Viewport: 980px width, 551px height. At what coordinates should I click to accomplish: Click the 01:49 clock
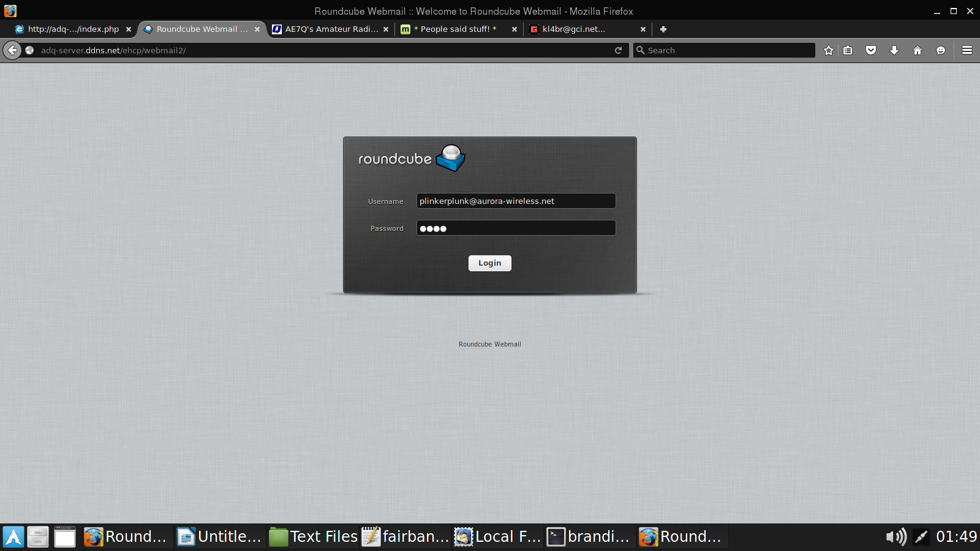[956, 537]
